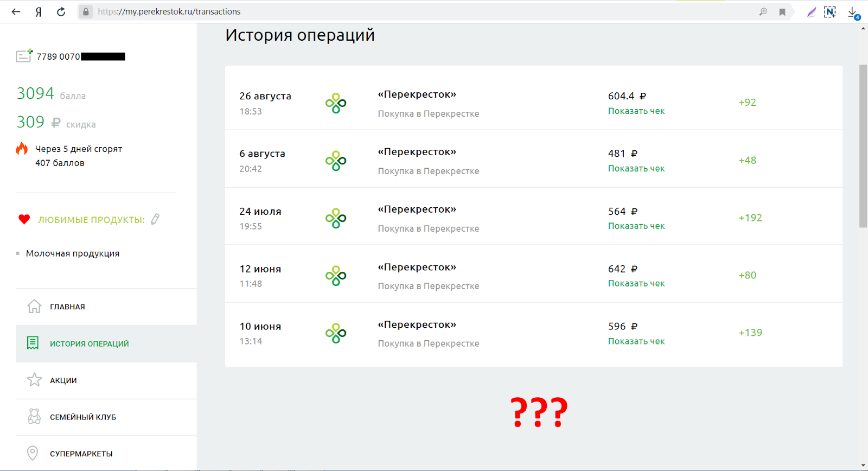Edit favorite products with the pencil icon

(155, 219)
